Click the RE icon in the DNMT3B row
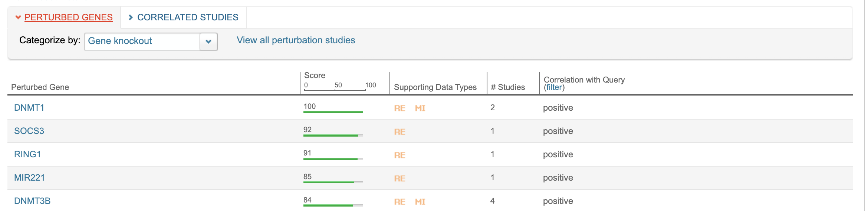This screenshot has width=868, height=211. pyautogui.click(x=400, y=202)
